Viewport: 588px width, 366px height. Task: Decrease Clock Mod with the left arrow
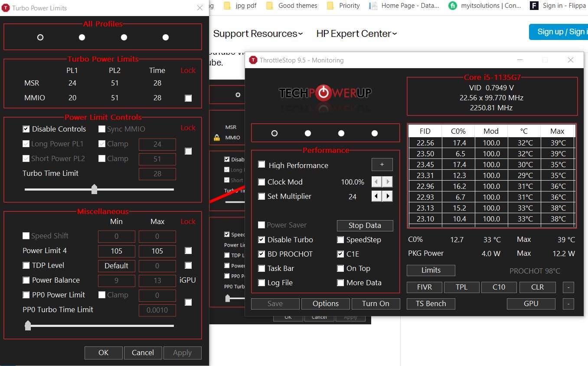tap(376, 182)
